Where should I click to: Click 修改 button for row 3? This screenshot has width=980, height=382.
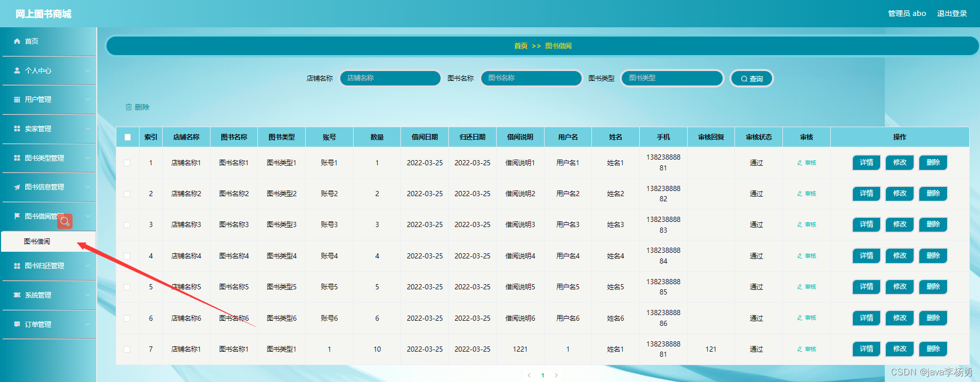[900, 224]
